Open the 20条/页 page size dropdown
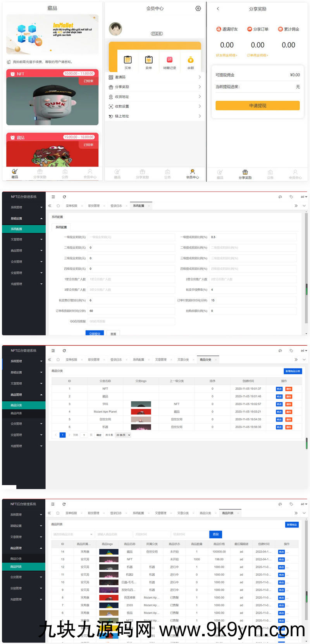Image resolution: width=310 pixels, height=644 pixels. pos(123,435)
